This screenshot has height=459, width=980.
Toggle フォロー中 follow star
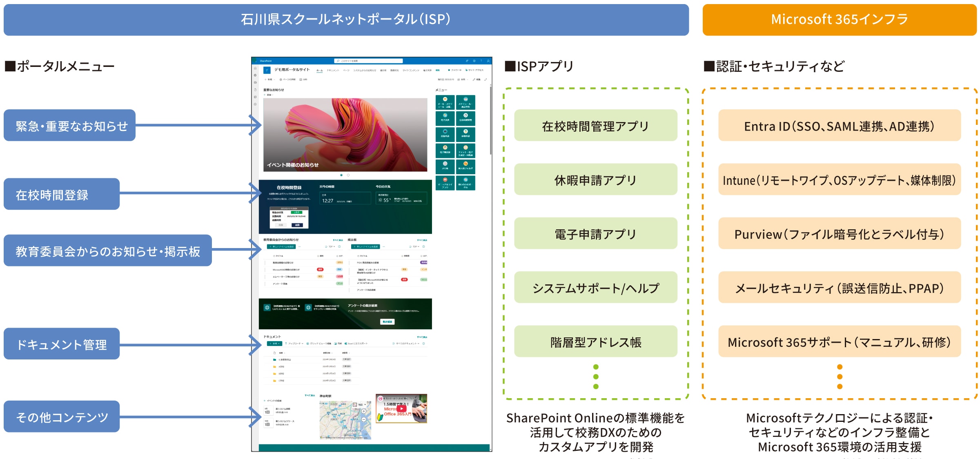click(x=455, y=70)
